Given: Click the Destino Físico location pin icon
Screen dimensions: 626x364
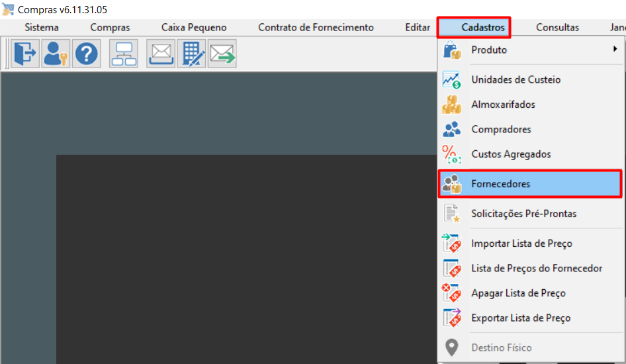Looking at the screenshot, I should coord(451,347).
